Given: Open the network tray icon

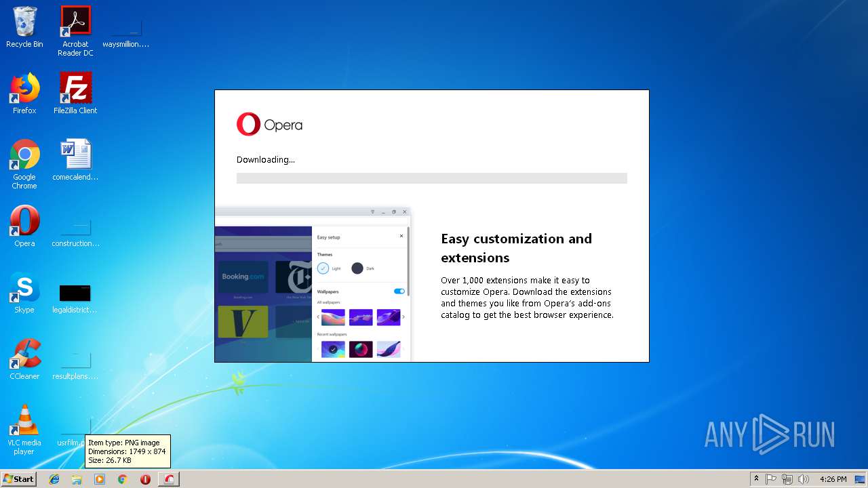Looking at the screenshot, I should pos(787,479).
